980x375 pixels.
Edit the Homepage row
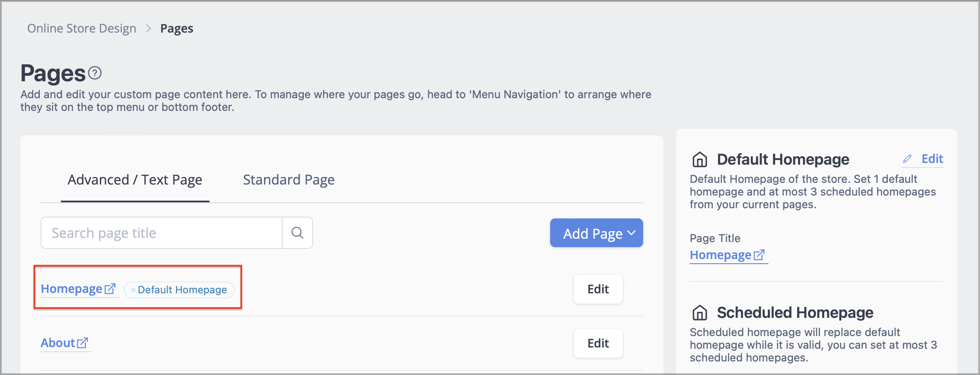tap(598, 289)
